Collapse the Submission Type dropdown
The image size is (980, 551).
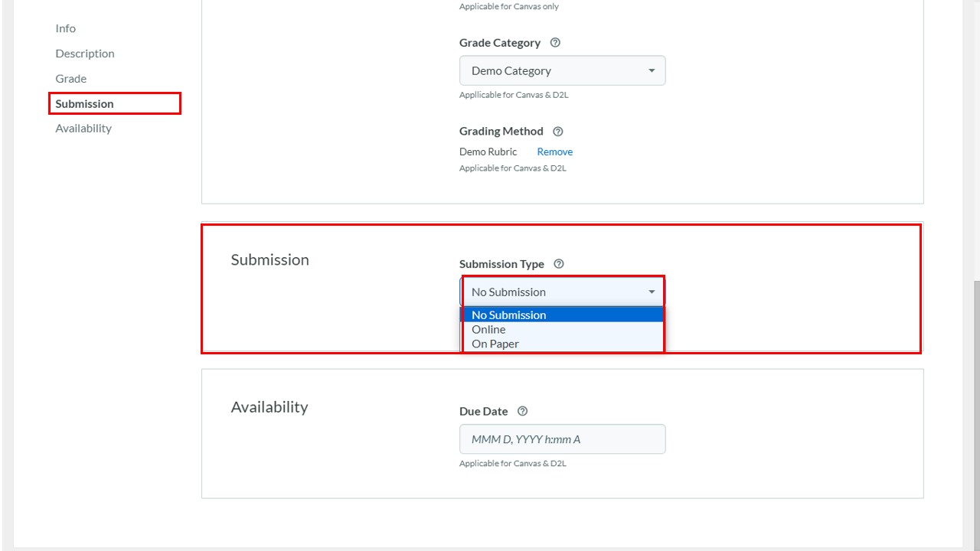(x=563, y=292)
